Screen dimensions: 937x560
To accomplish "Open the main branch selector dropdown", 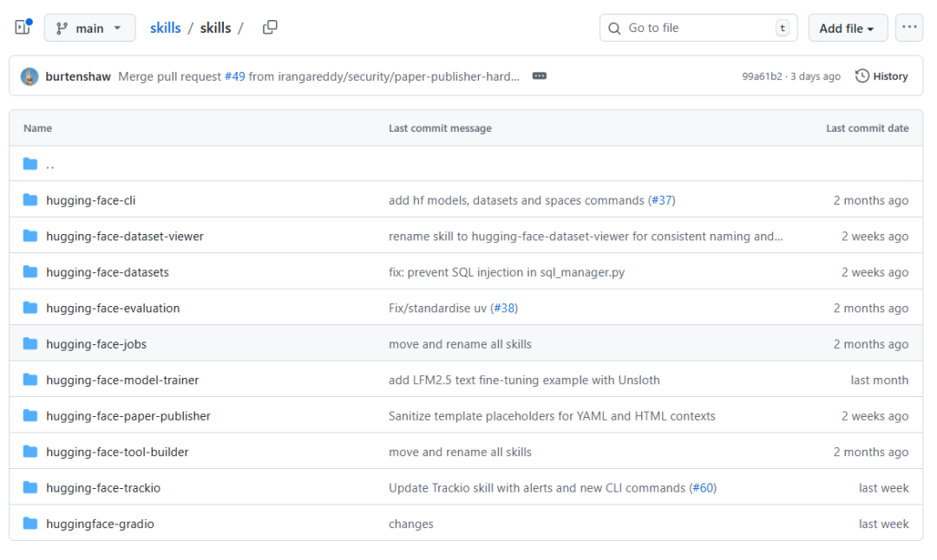I will [x=89, y=28].
